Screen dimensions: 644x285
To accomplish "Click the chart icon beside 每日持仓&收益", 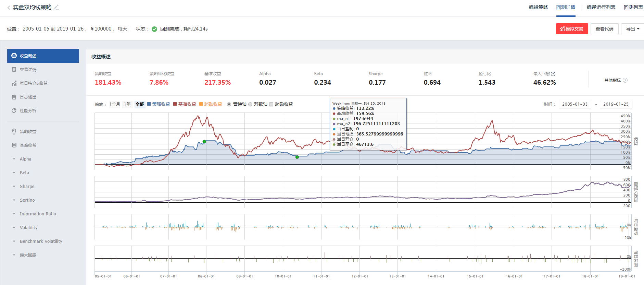I will pos(14,83).
